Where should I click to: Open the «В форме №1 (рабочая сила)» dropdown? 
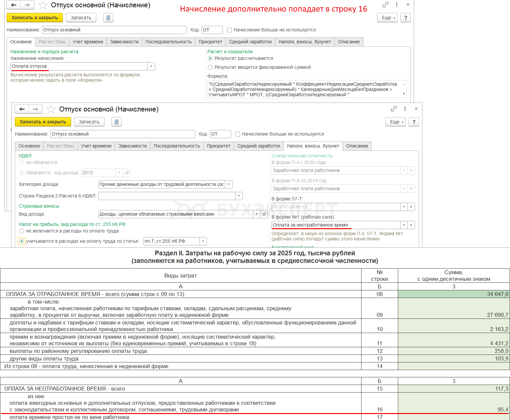pos(404,225)
